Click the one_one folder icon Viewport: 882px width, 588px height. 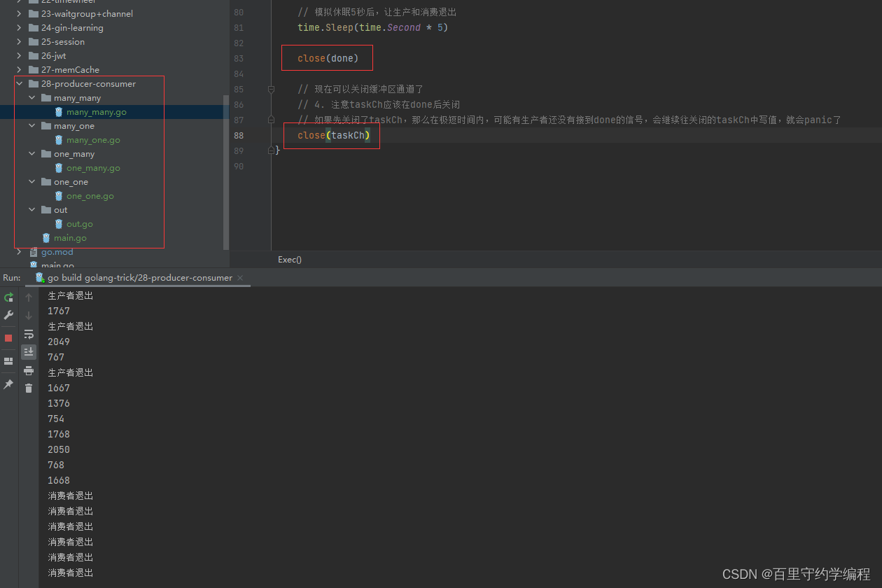click(46, 182)
